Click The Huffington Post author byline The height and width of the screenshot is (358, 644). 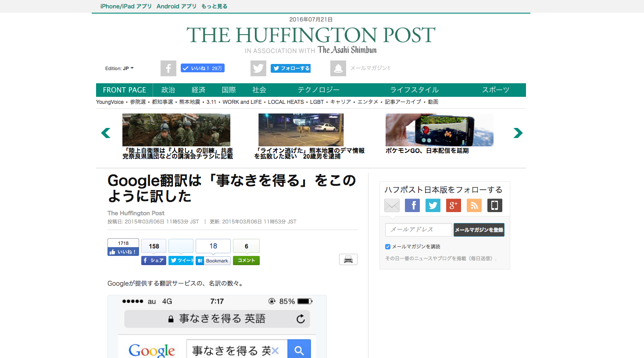click(x=136, y=213)
